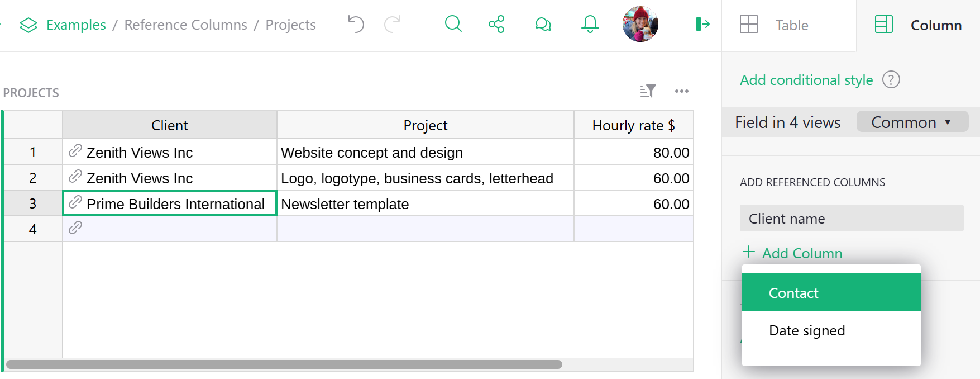Switch to the Column tab

point(919,25)
